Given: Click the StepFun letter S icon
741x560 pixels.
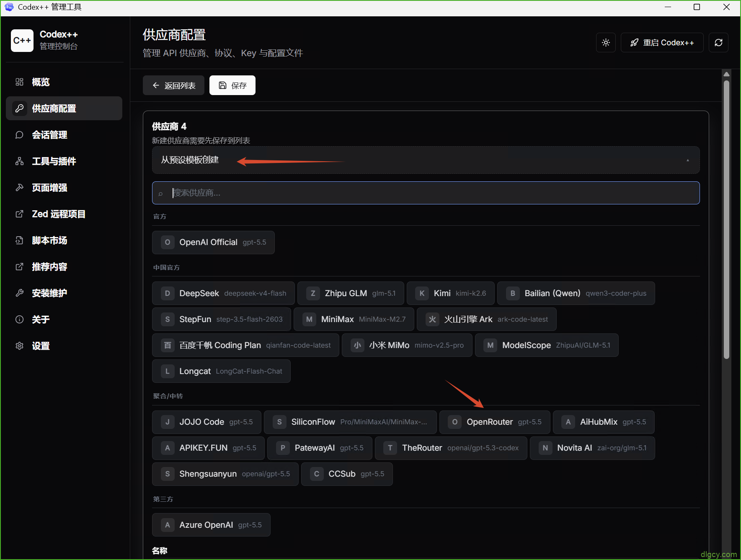Looking at the screenshot, I should click(x=168, y=320).
